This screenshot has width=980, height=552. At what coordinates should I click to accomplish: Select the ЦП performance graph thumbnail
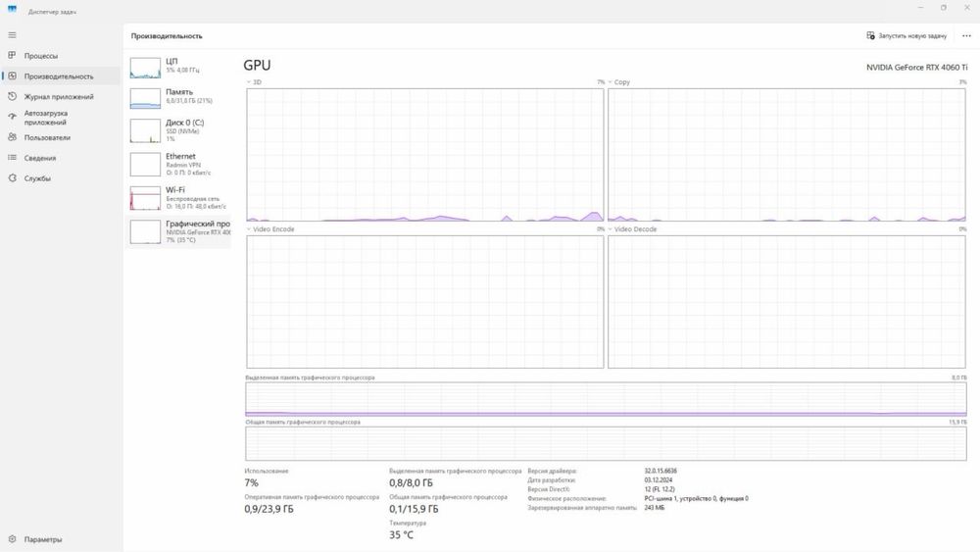click(145, 68)
